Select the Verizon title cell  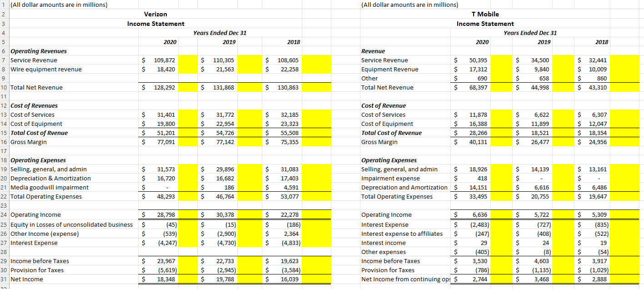pos(155,14)
